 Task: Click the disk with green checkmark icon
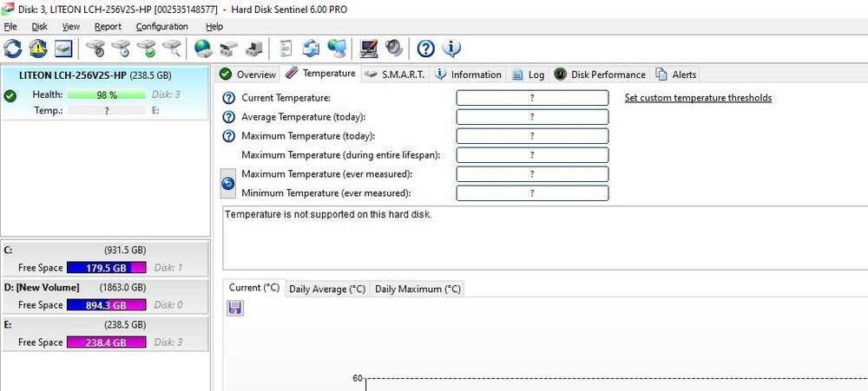(x=147, y=49)
